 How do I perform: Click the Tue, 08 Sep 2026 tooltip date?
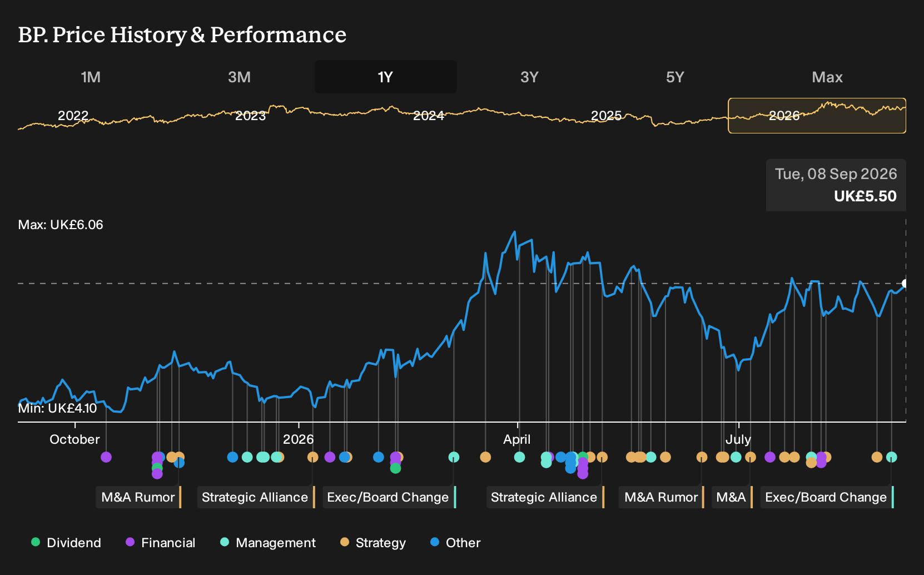pos(836,174)
